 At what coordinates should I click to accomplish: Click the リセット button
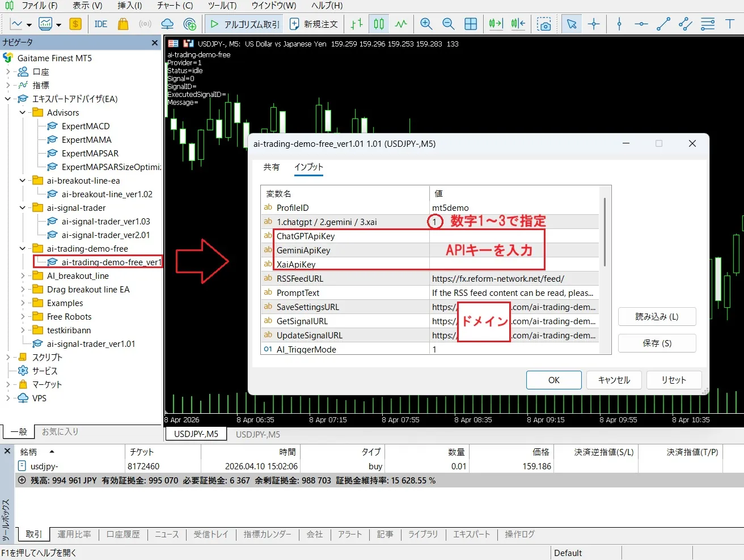(x=674, y=380)
